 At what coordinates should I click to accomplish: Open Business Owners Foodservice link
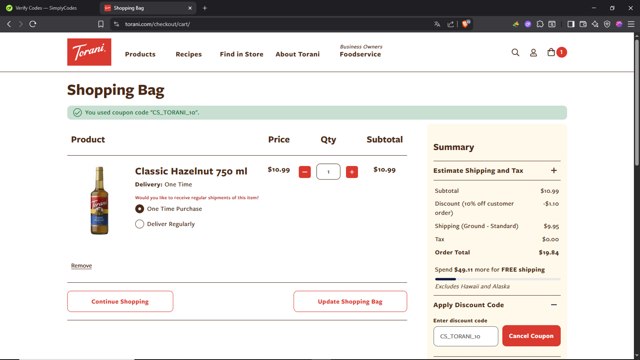pos(360,51)
